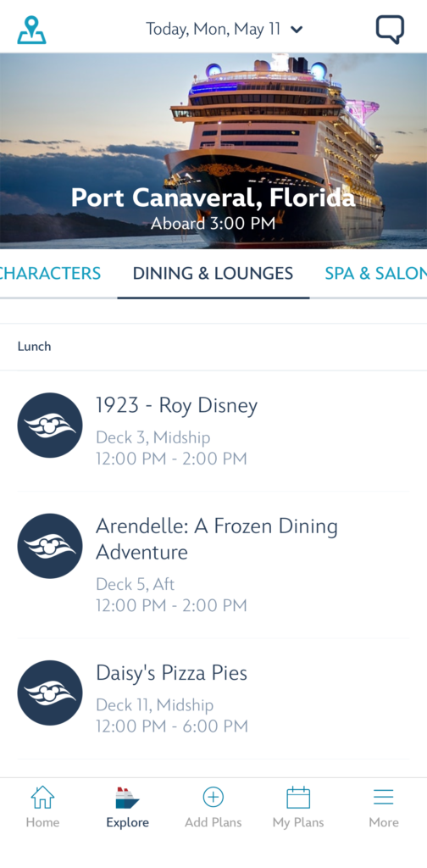Viewport: 427px width, 868px height.
Task: Open the chat bubble icon
Action: pyautogui.click(x=390, y=30)
